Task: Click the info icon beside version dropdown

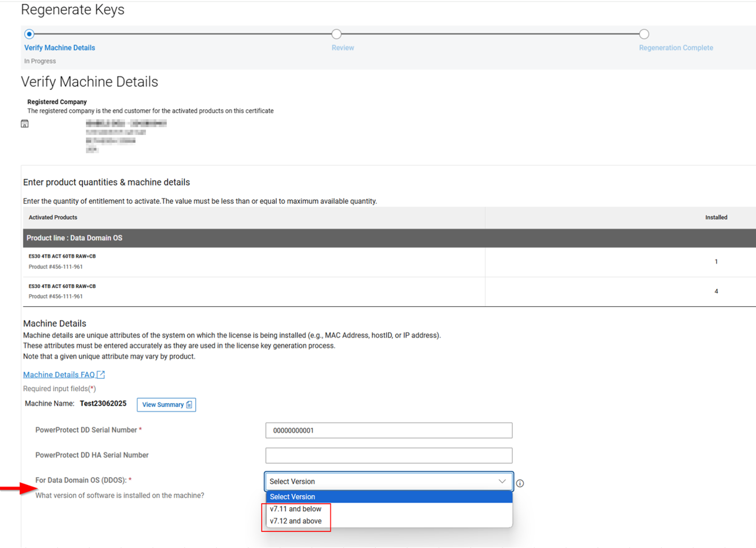Action: coord(520,483)
